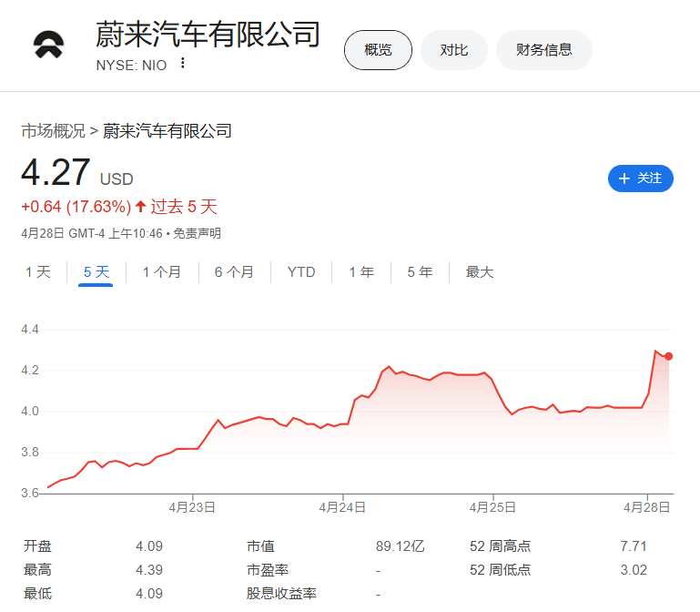Click the 3.6 y-axis label

[30, 493]
